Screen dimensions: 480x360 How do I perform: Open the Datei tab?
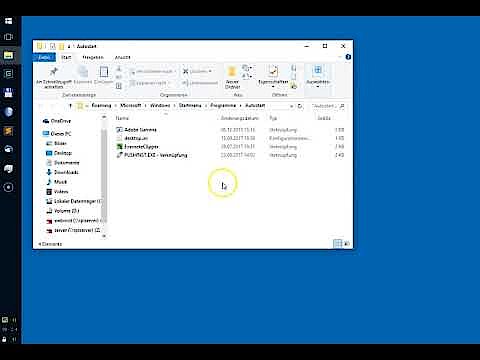(44, 57)
